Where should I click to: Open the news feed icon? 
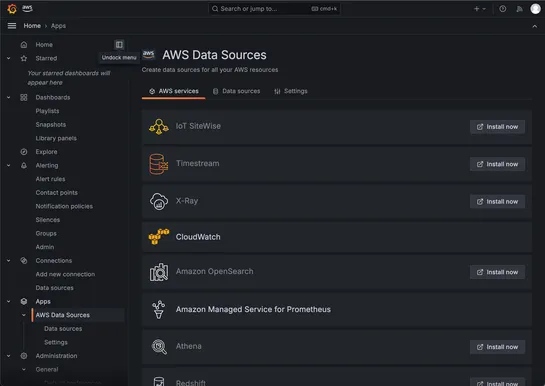coord(519,9)
